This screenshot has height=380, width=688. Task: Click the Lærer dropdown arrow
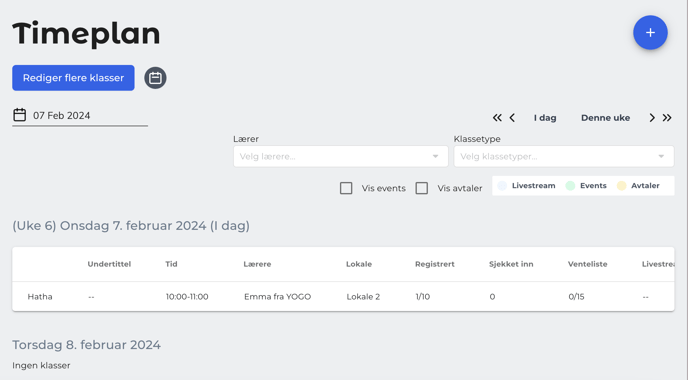[435, 156]
